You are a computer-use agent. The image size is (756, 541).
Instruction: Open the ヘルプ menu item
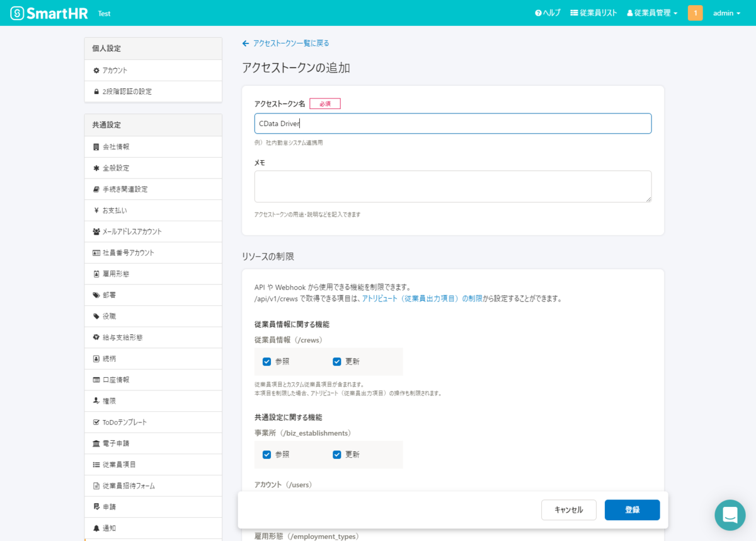click(547, 13)
